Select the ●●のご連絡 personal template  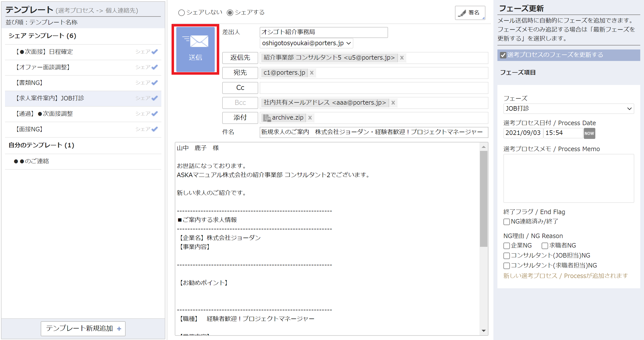[x=32, y=161]
